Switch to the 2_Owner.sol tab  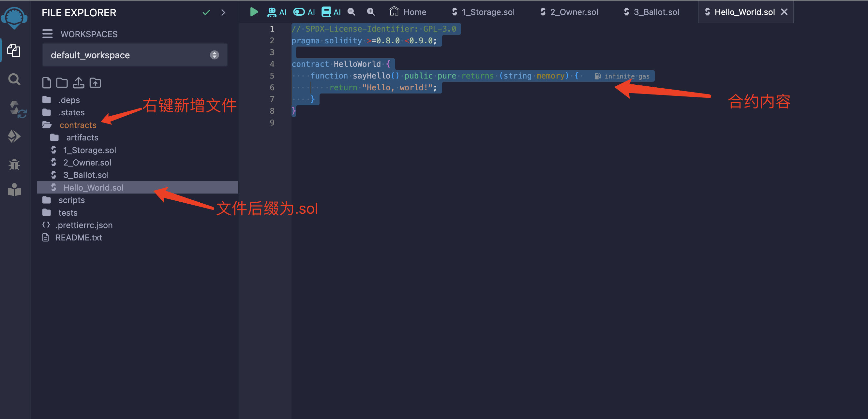coord(569,12)
